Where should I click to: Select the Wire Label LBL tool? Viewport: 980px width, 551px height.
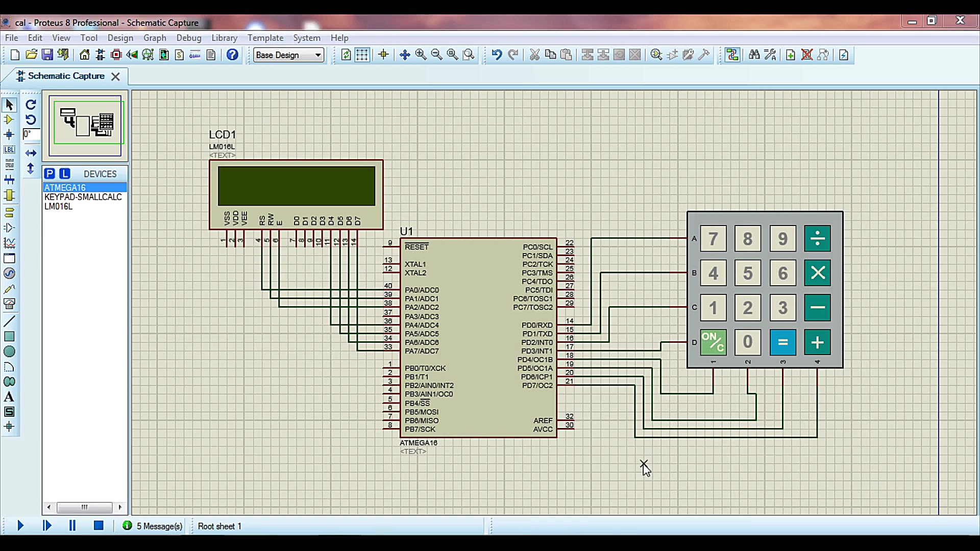[x=9, y=149]
